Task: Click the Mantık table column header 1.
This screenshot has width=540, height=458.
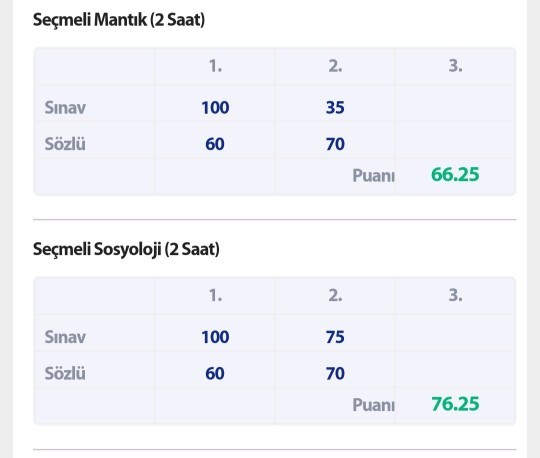Action: (215, 66)
